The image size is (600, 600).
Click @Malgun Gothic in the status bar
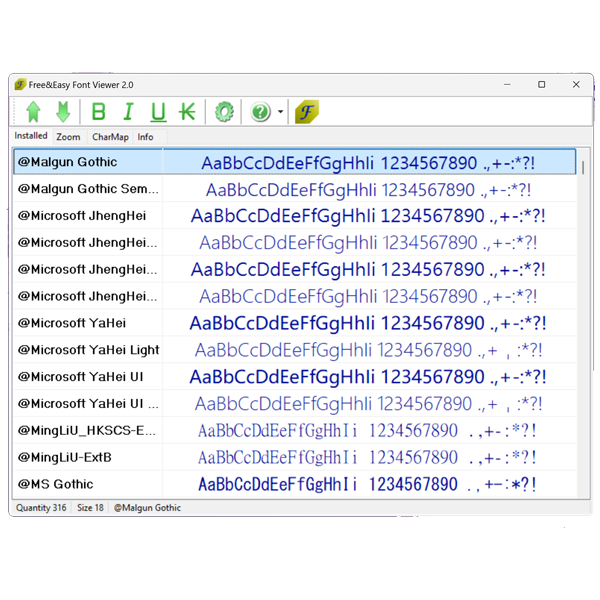coord(147,508)
